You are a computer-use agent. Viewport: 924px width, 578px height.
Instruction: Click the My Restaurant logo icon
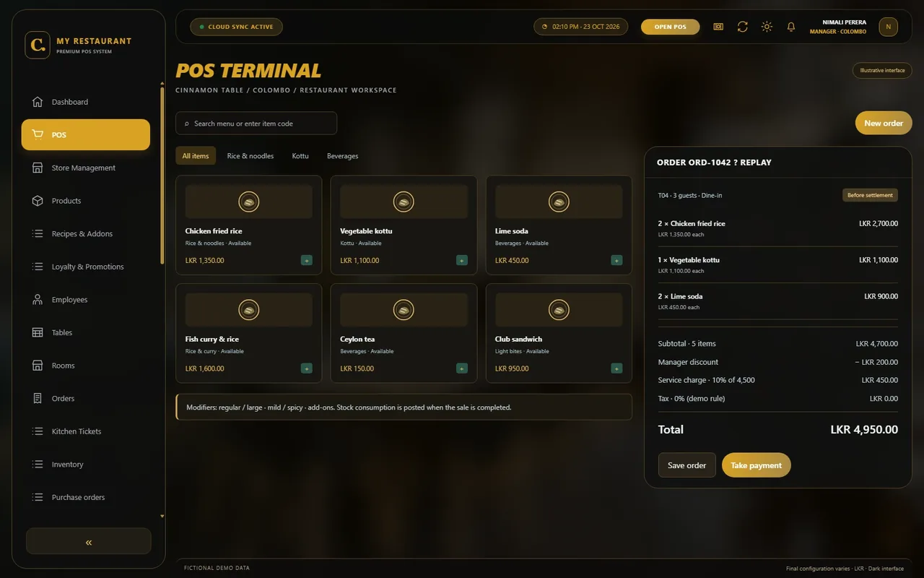[38, 45]
